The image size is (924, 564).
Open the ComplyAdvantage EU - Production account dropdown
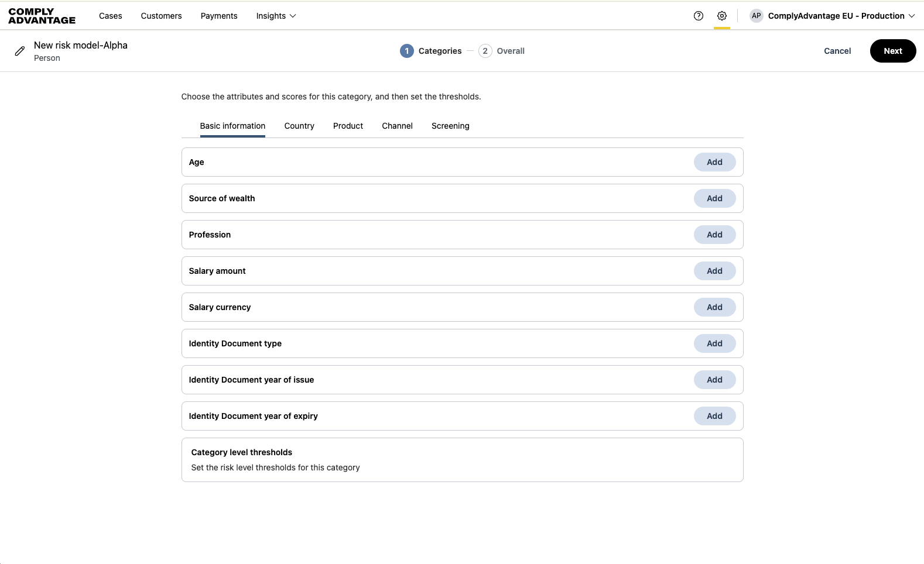(841, 16)
